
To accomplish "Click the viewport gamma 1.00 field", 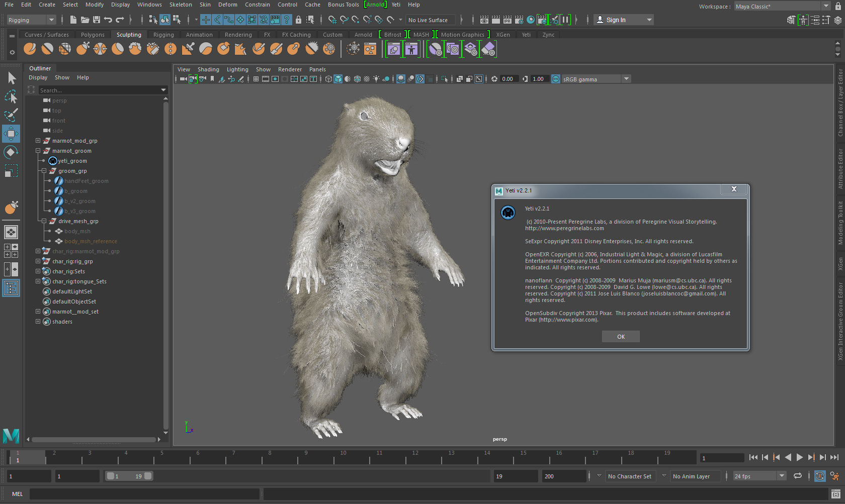I will point(539,79).
